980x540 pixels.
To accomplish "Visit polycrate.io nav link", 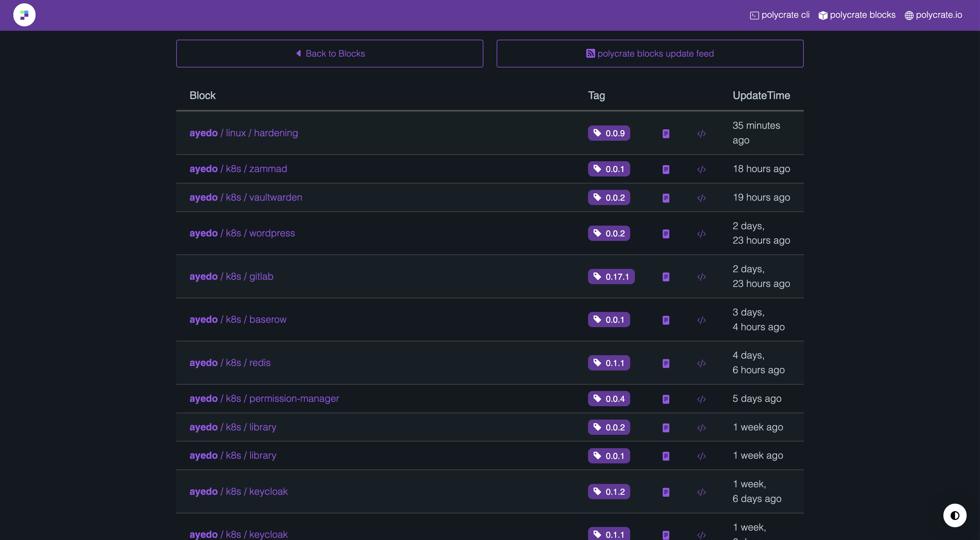I will pyautogui.click(x=933, y=15).
